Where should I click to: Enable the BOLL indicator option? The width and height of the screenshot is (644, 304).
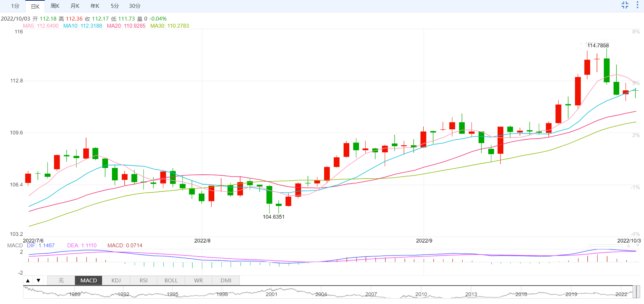click(x=171, y=281)
